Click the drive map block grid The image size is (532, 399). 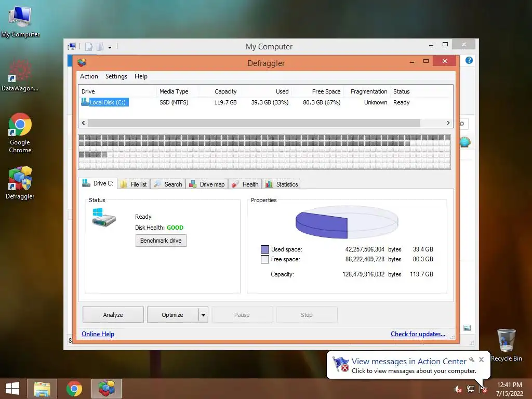[264, 152]
